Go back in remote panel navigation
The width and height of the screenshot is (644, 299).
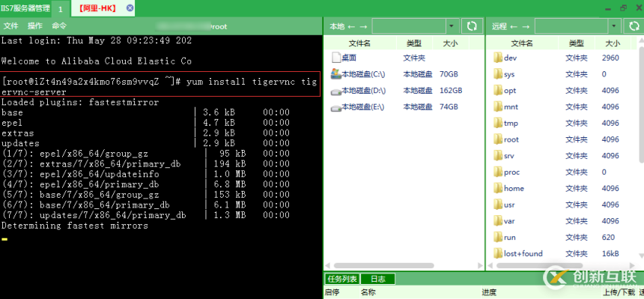coord(514,27)
